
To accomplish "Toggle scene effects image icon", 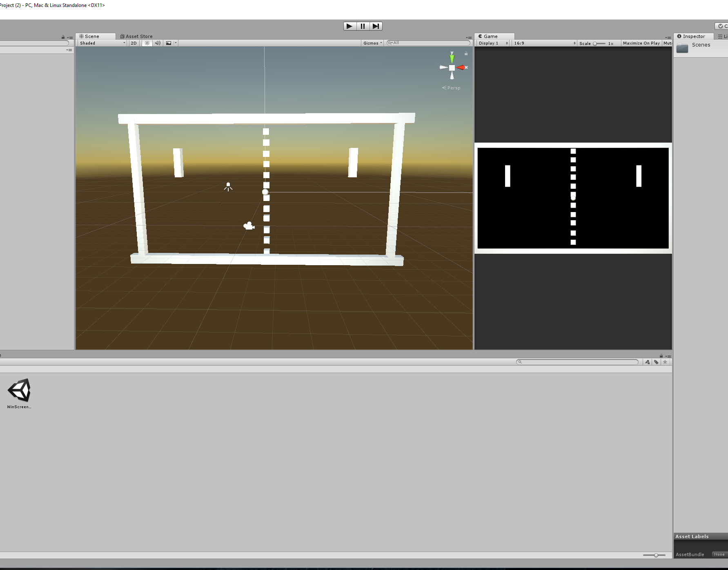I will (x=169, y=43).
